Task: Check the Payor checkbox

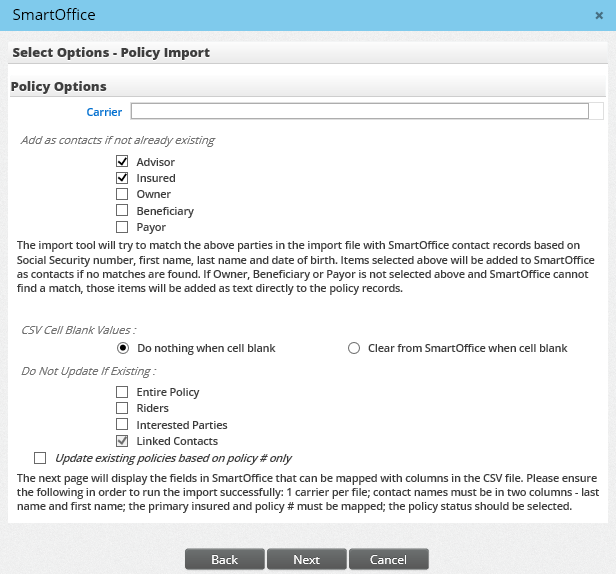Action: point(122,227)
